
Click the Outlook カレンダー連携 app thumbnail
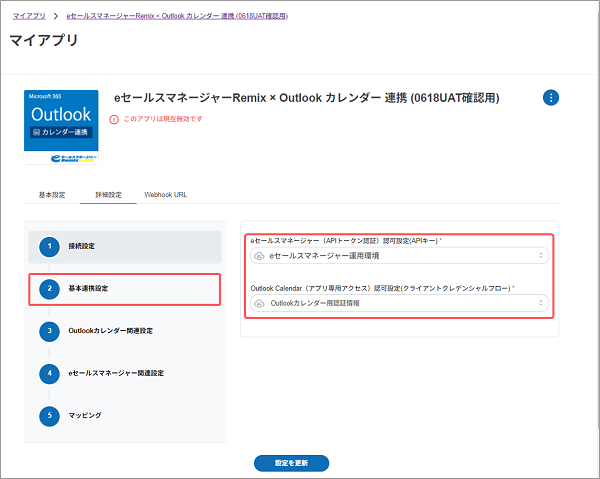[61, 125]
